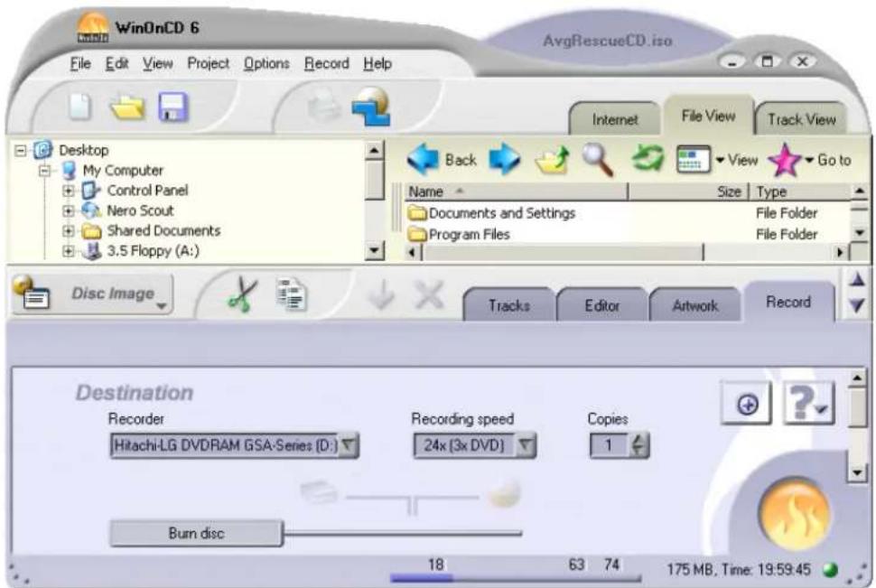The width and height of the screenshot is (876, 588).
Task: Click the Disc Image project type icon
Action: coord(31,293)
